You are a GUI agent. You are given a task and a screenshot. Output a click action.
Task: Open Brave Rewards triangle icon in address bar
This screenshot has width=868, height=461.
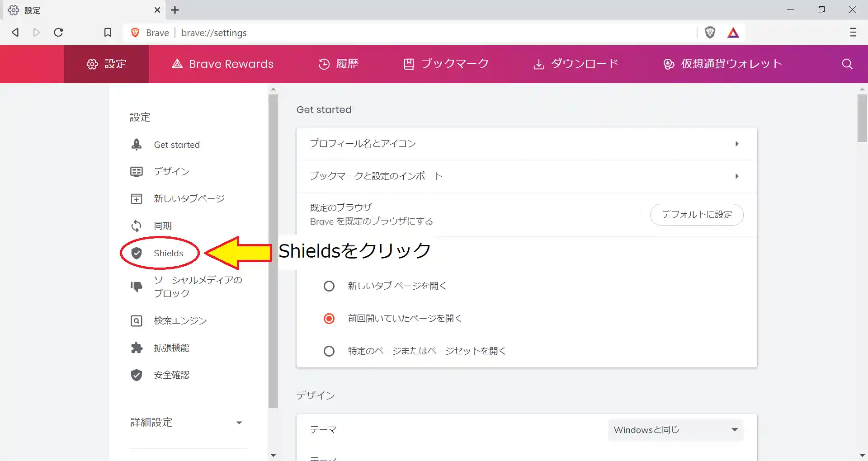click(x=733, y=33)
